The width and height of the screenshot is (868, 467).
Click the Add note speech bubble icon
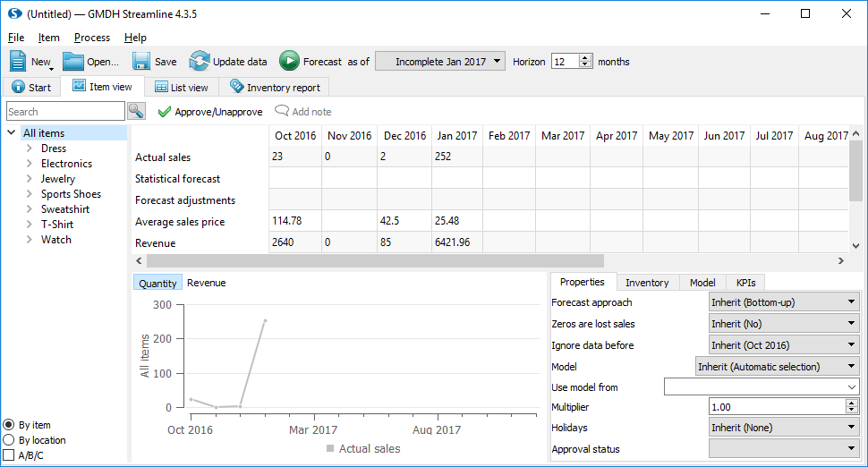(x=281, y=112)
